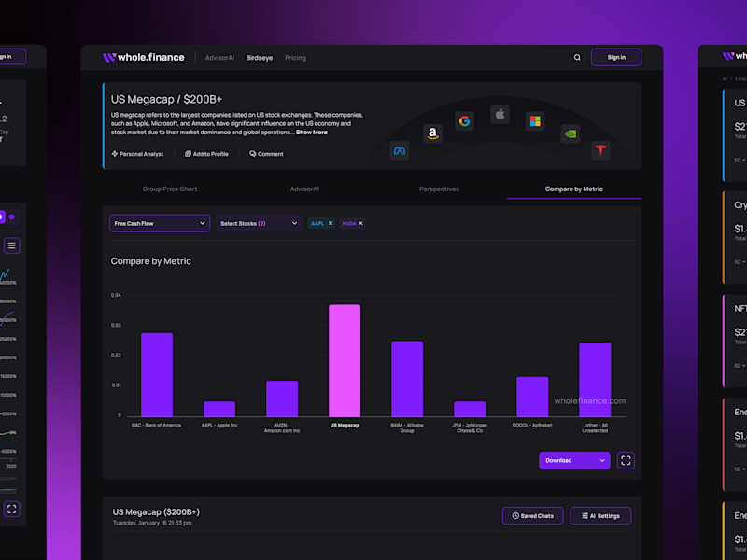Image resolution: width=747 pixels, height=560 pixels.
Task: Select the Amazon company logo
Action: click(x=432, y=133)
